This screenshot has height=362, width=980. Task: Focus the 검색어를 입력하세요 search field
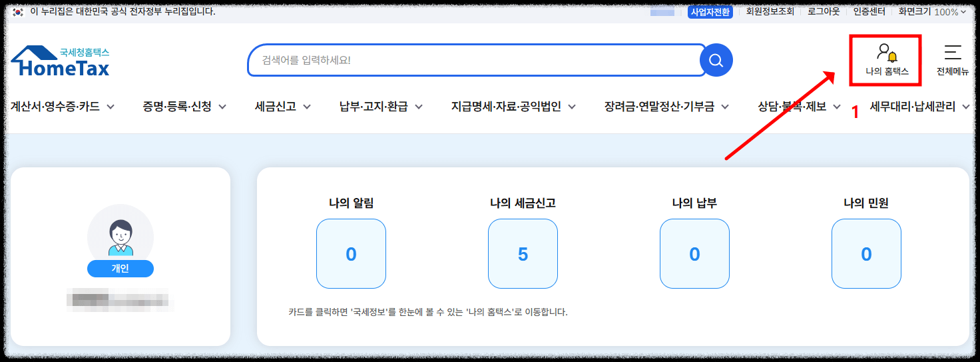[476, 61]
